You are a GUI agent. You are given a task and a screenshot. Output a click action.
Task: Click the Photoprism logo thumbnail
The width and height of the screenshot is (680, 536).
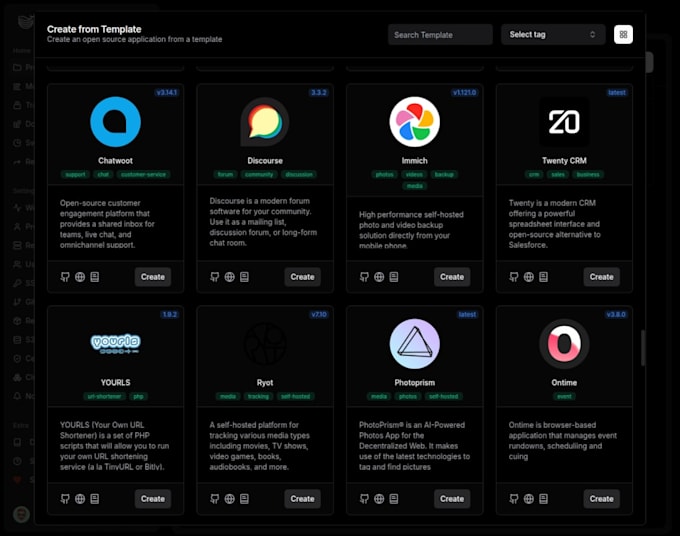coord(415,344)
